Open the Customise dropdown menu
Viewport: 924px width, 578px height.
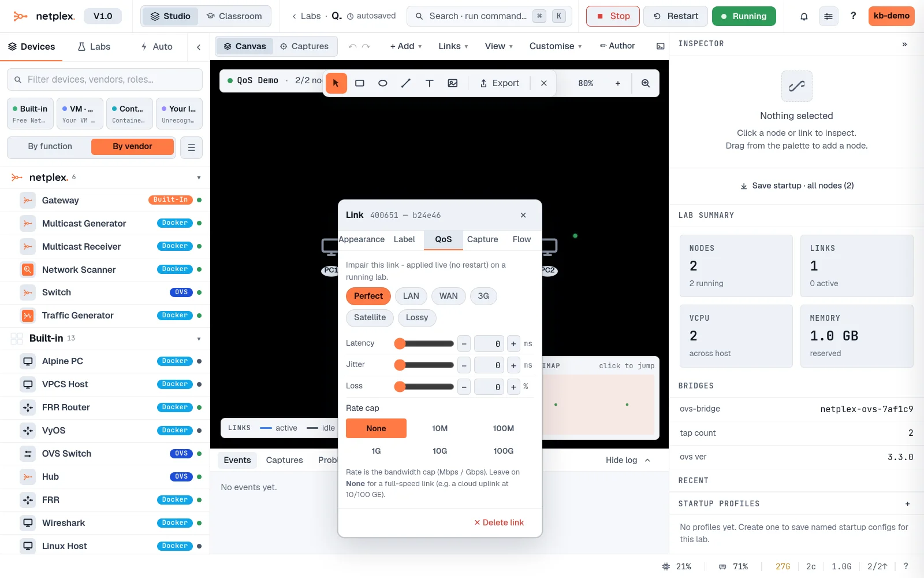tap(556, 46)
